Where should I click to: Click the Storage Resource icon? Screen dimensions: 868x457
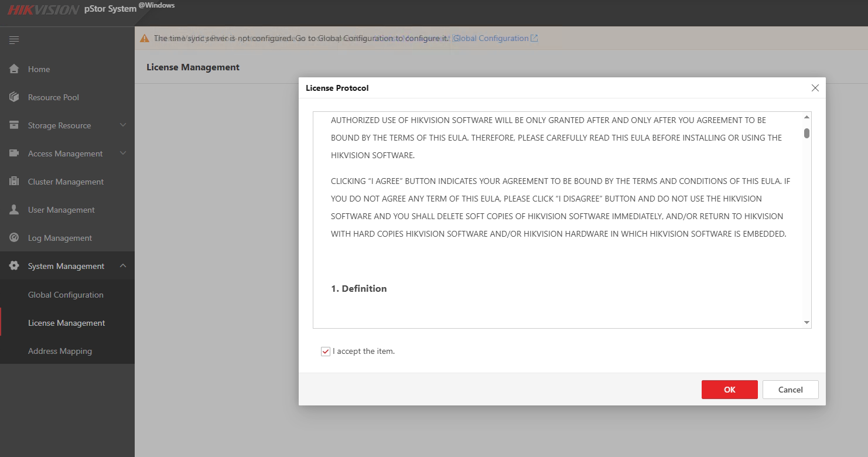(14, 125)
